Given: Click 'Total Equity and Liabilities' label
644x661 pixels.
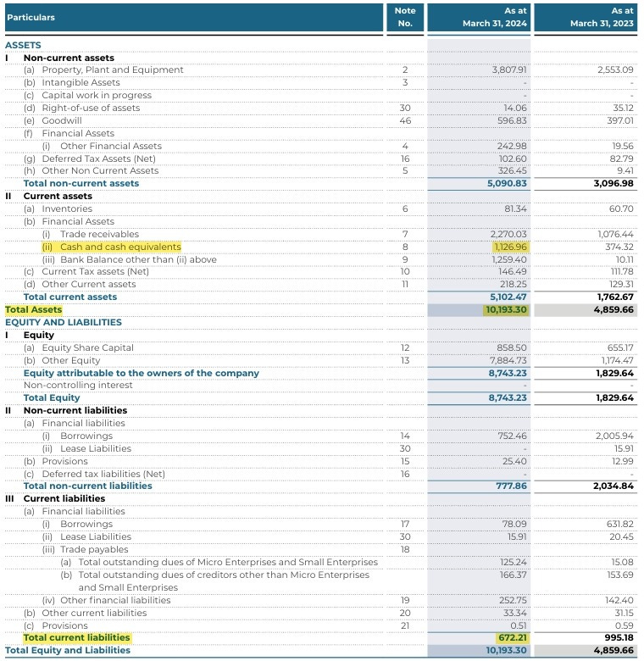Looking at the screenshot, I should pos(68,650).
